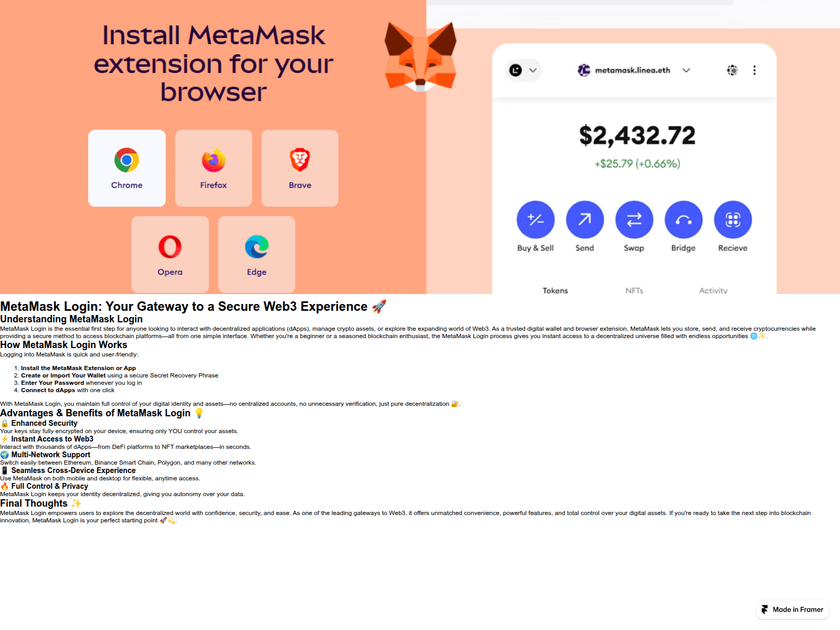Click the Send arrow icon

coord(585,219)
